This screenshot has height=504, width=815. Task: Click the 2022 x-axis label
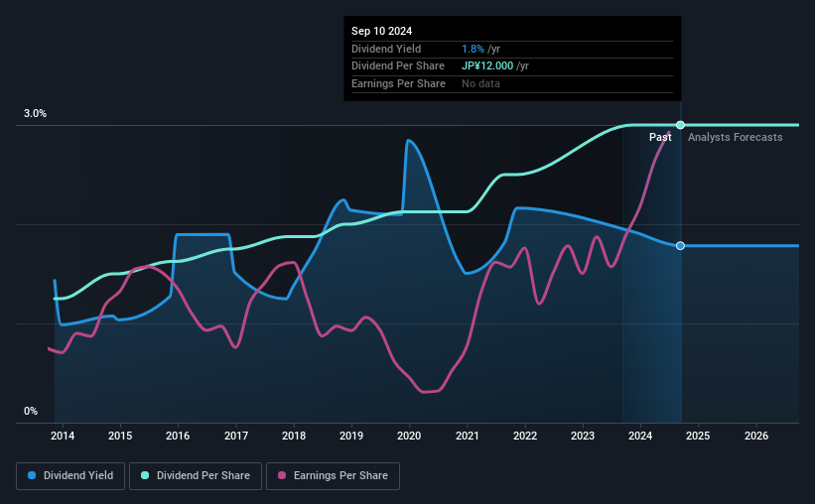pyautogui.click(x=525, y=436)
